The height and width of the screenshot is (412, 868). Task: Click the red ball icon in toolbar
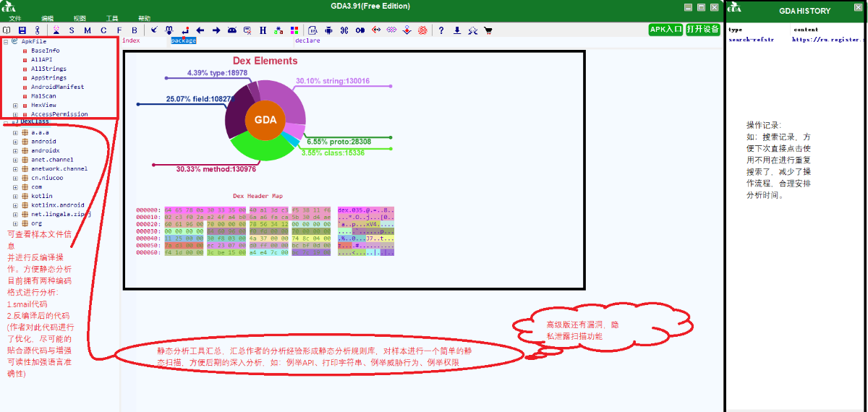[x=422, y=30]
